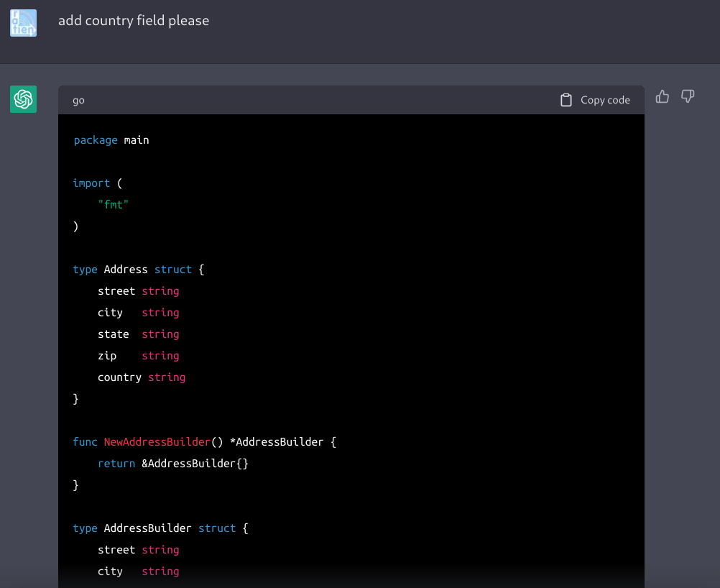Screen dimensions: 720x588
Task: Click the ChatGPT assistant avatar
Action: click(24, 98)
